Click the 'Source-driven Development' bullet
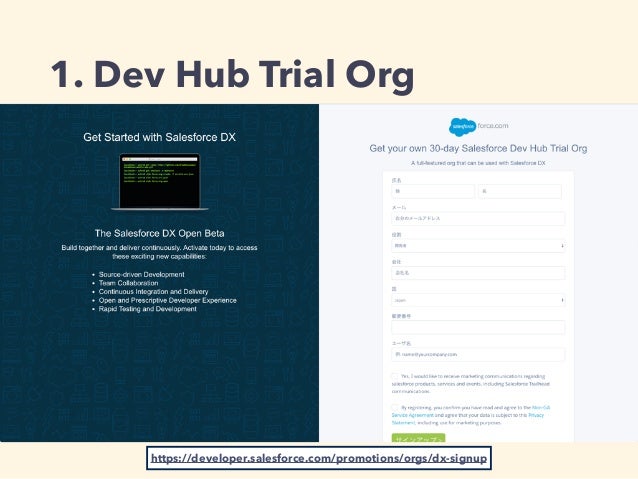Screen dimensions: 638x479 pos(142,275)
